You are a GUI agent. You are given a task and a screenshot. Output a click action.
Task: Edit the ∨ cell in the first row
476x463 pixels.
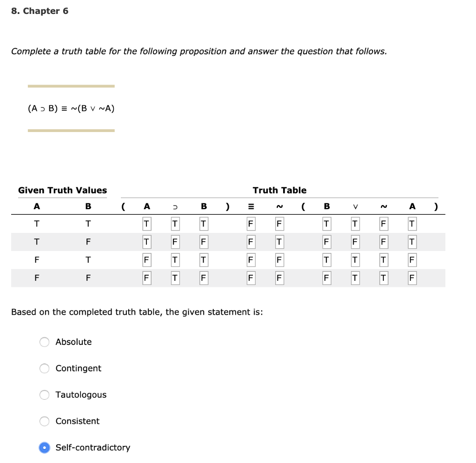pos(355,224)
